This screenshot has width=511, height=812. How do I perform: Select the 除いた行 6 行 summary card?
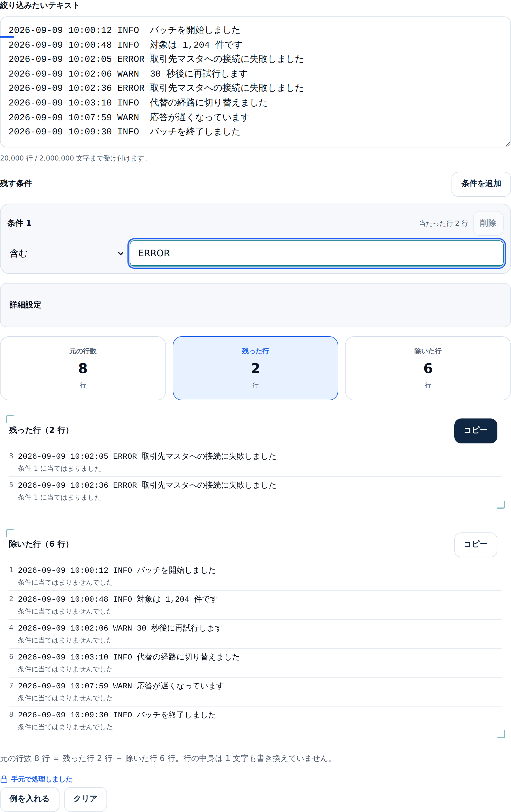[x=428, y=368]
